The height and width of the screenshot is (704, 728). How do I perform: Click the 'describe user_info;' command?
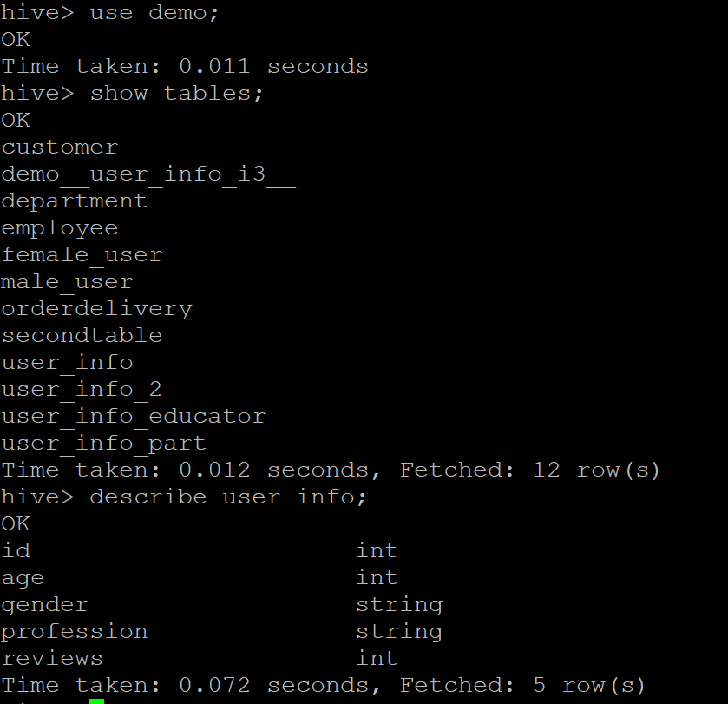point(228,497)
